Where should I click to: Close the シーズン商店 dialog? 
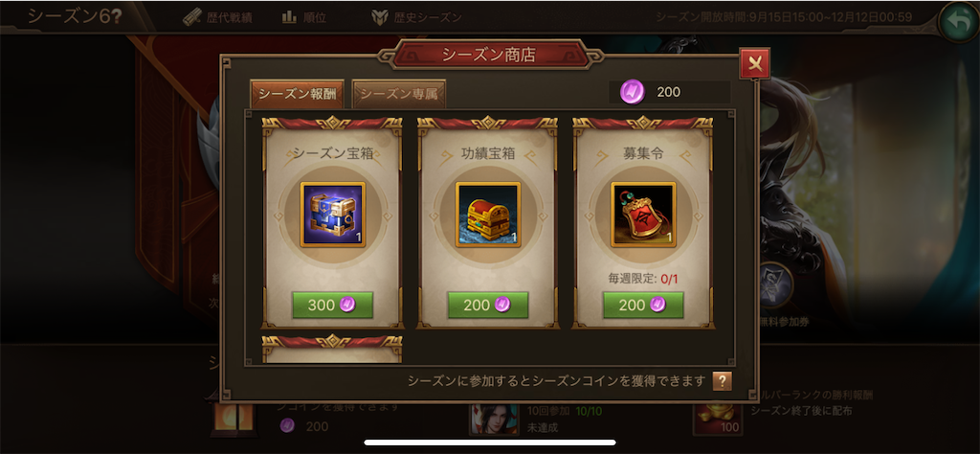(x=754, y=64)
